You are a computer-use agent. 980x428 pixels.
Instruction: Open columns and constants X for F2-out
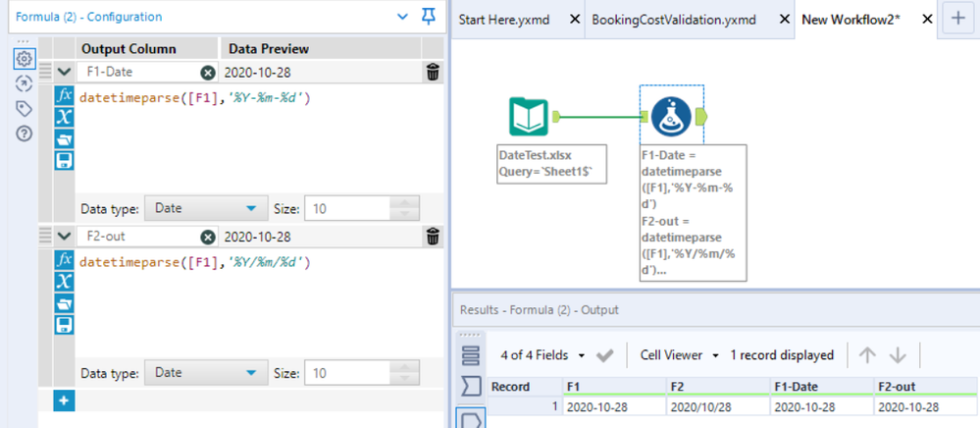click(65, 281)
